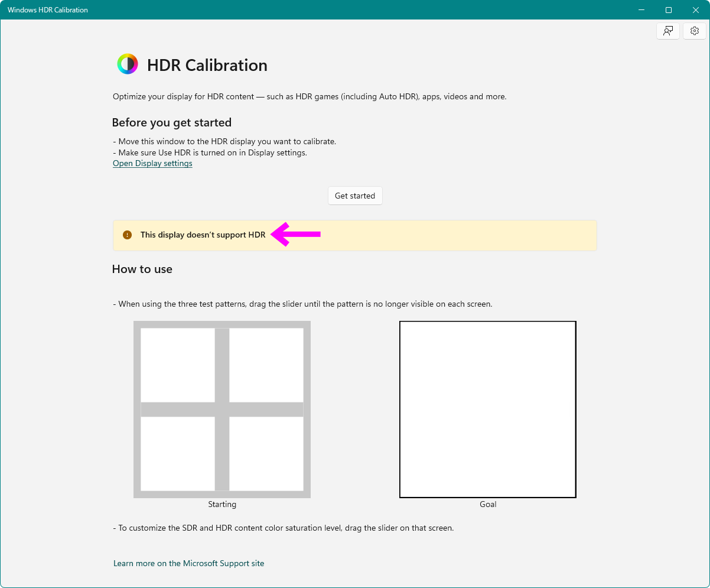Click the "Starting" caption label
710x588 pixels.
(222, 505)
